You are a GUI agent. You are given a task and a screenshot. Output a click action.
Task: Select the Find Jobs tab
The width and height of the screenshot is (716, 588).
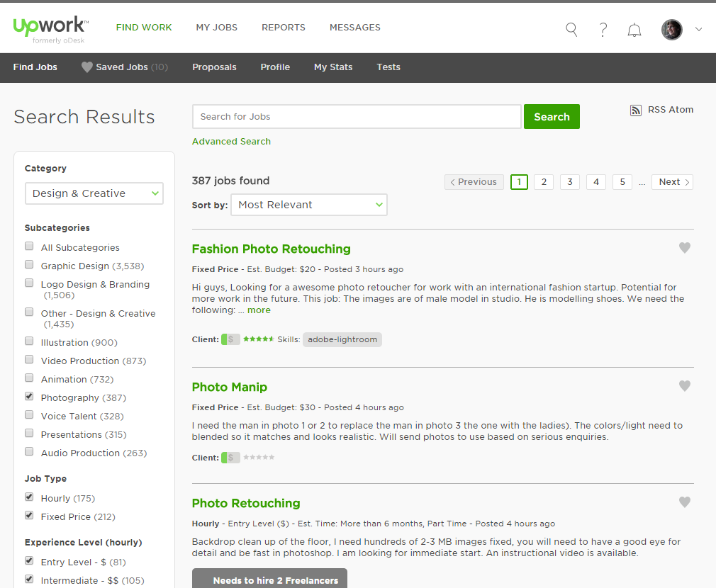35,67
